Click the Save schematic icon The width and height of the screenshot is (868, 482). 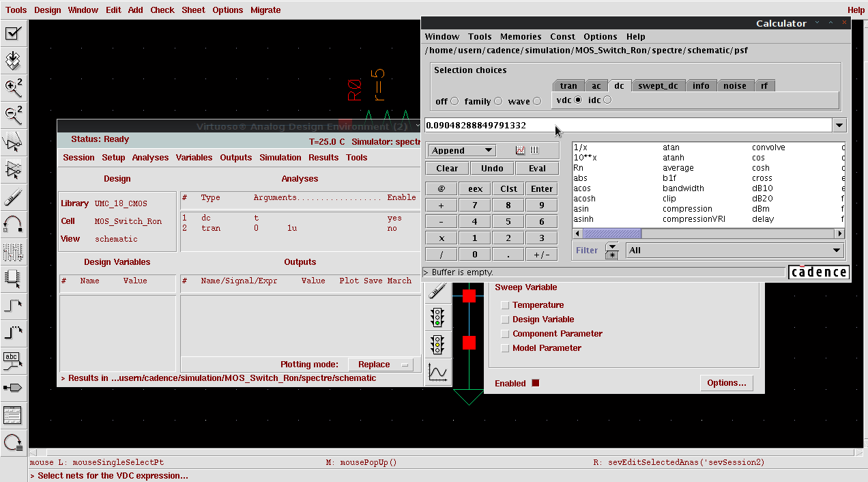(13, 61)
